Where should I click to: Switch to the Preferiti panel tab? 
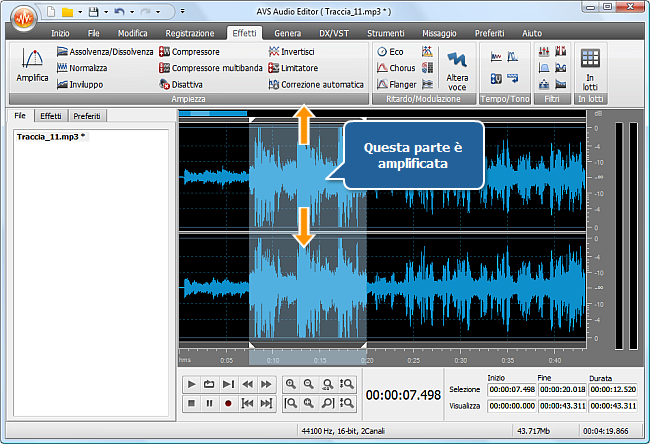tap(86, 116)
